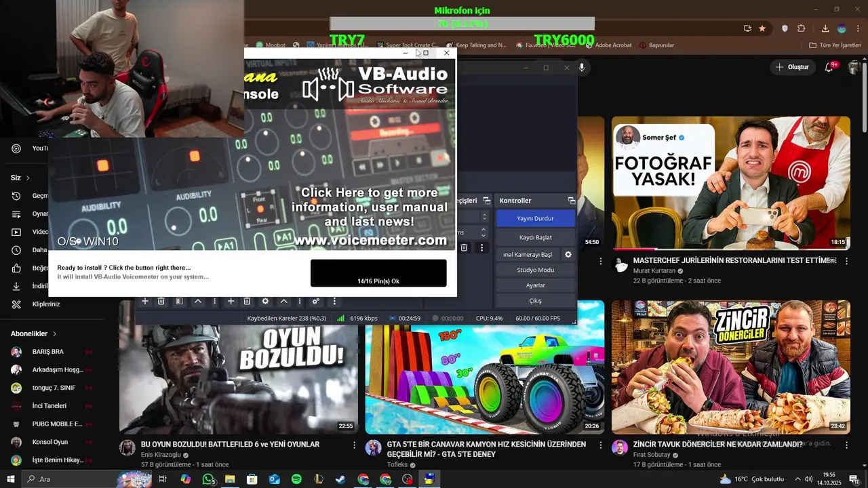
Task: Open 'ZİNCİR DÖNERCİLER' video thumbnail
Action: pyautogui.click(x=730, y=367)
